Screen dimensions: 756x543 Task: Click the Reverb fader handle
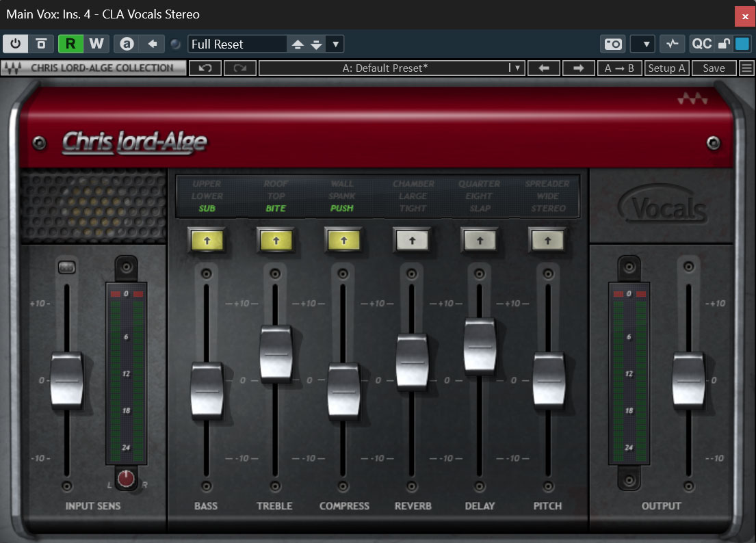click(412, 360)
